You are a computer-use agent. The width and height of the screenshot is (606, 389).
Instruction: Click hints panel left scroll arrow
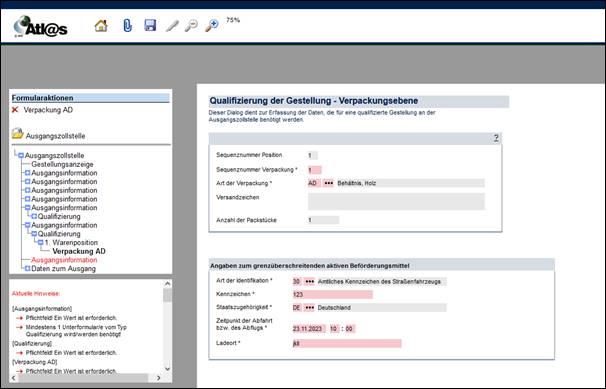tap(14, 378)
